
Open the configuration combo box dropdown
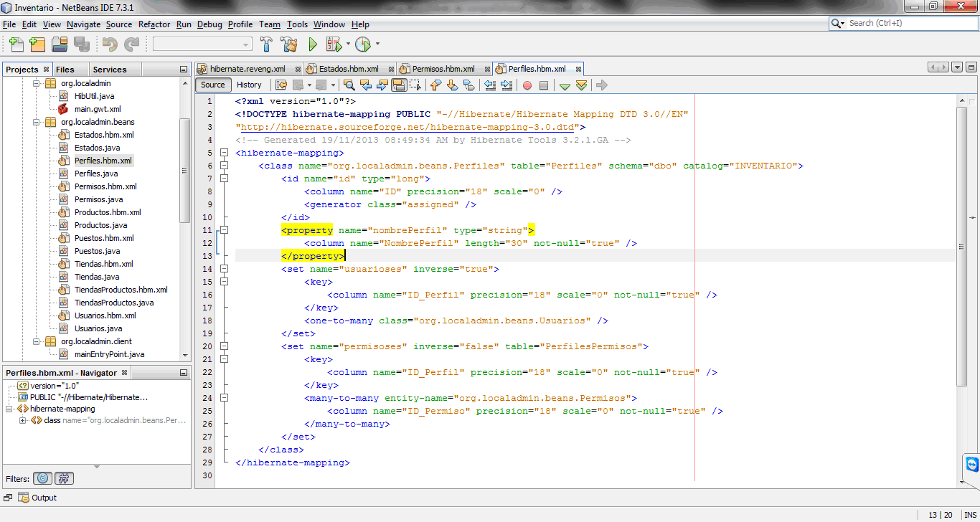(246, 44)
